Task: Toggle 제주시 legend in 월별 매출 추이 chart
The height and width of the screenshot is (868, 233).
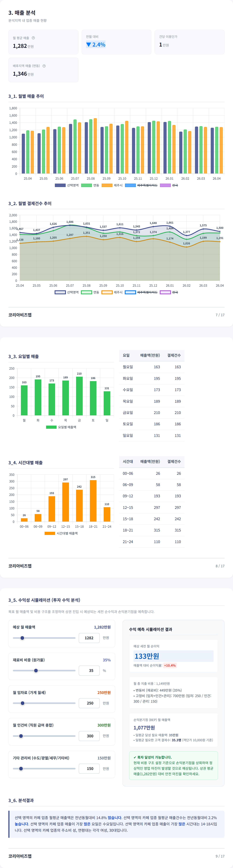Action: (x=112, y=185)
